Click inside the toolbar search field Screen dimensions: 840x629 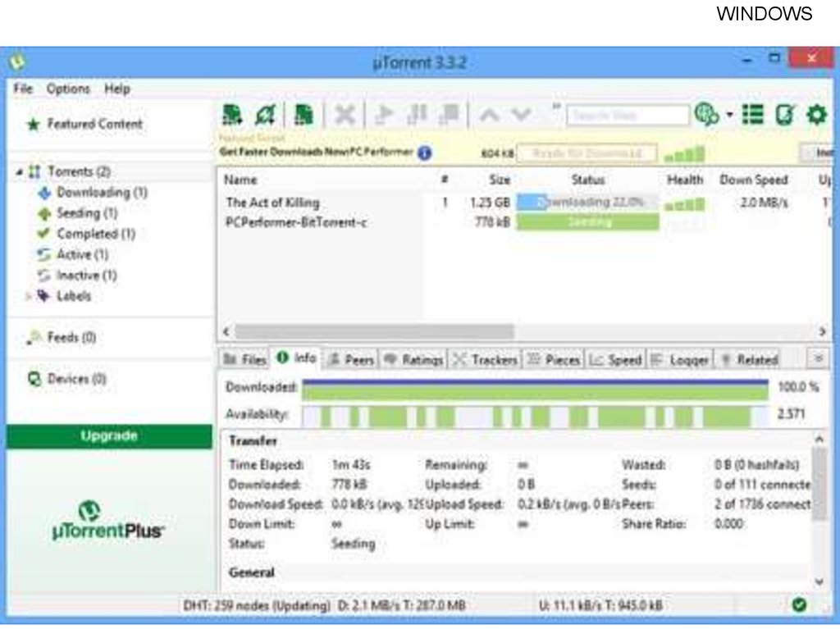tap(628, 115)
